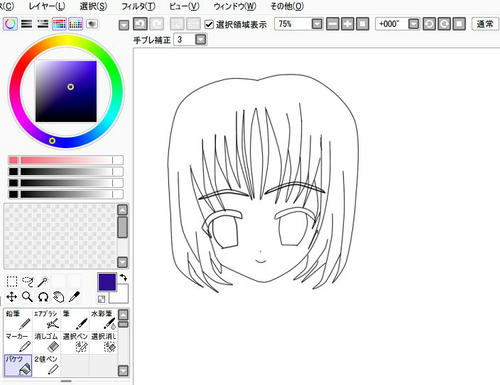Activate the magic wand tool
Image resolution: width=500 pixels, height=385 pixels.
43,282
